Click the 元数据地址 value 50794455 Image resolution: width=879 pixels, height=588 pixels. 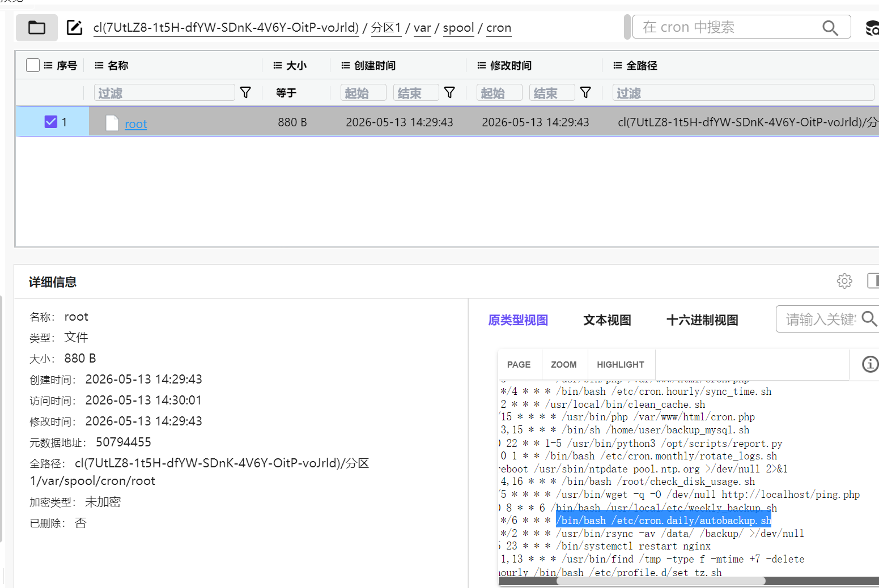click(124, 442)
